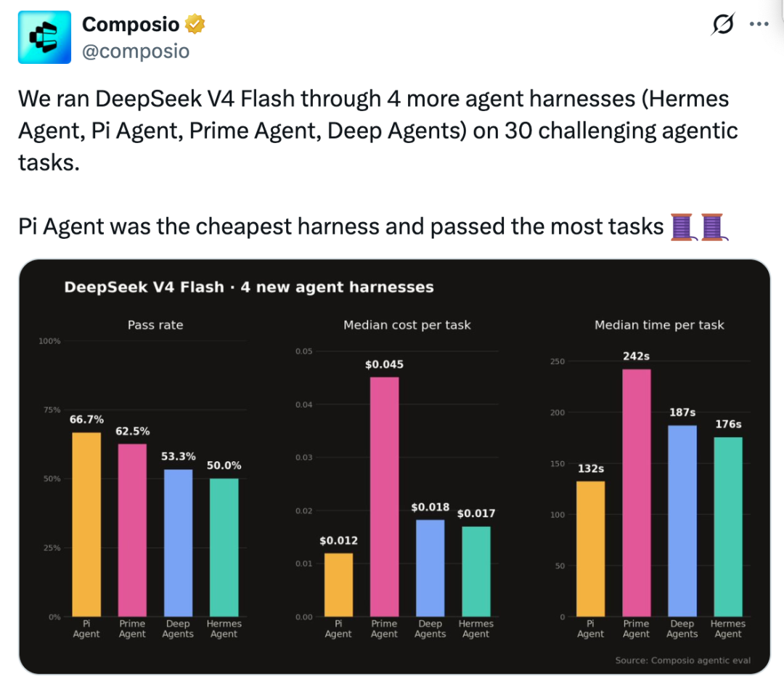Click the Prime Agent $0.045 cost bar
The image size is (784, 684).
pos(385,497)
